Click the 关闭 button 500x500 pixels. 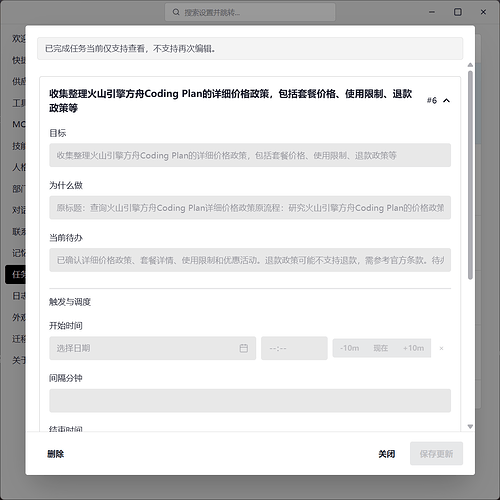[x=387, y=454]
